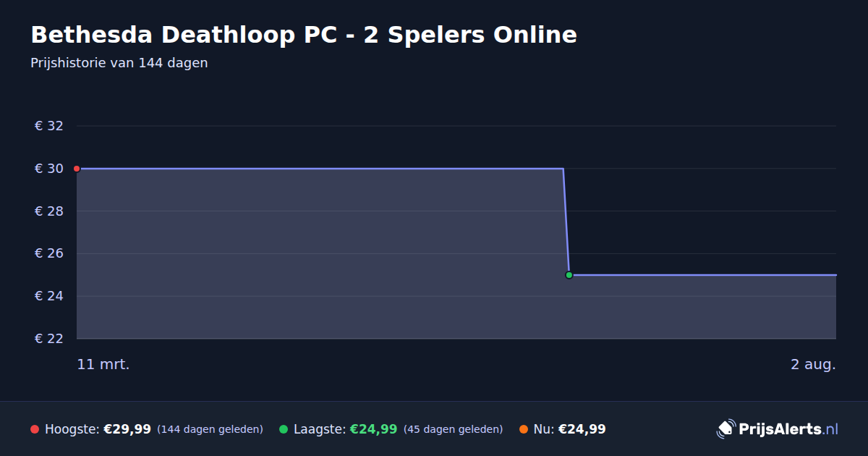Click the 2 aug. end date label

pos(813,365)
